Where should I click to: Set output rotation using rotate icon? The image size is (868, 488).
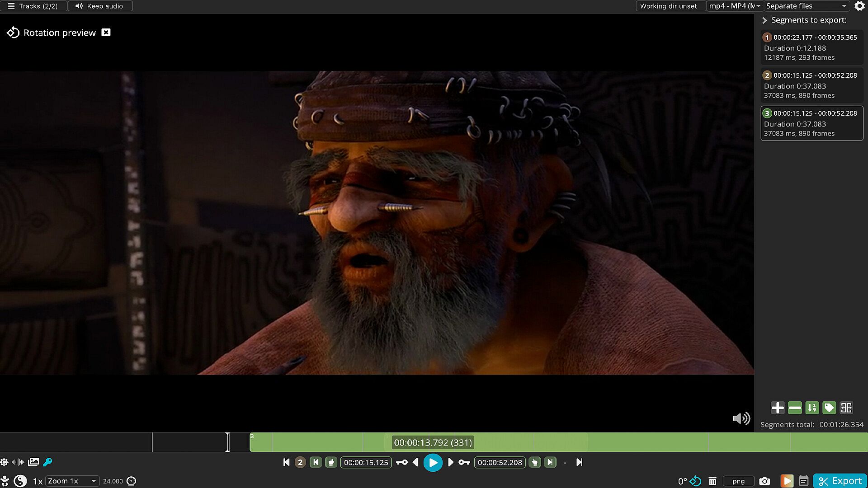(695, 481)
